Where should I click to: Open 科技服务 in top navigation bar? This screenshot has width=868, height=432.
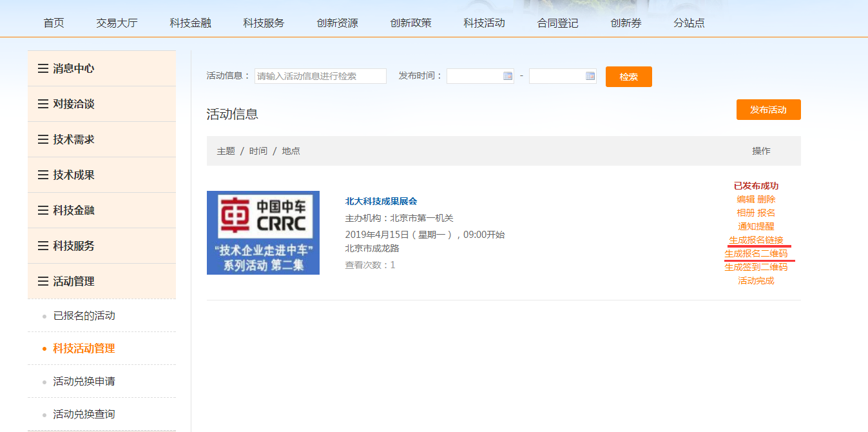(264, 23)
